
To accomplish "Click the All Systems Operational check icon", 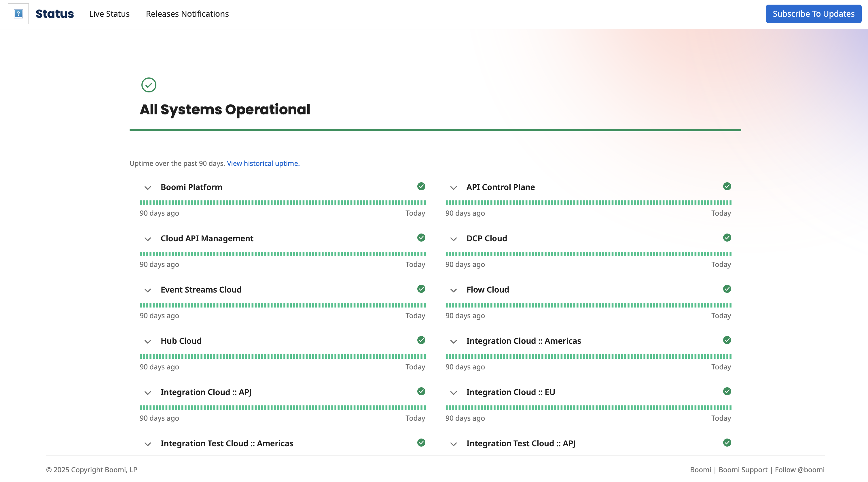I will 149,85.
